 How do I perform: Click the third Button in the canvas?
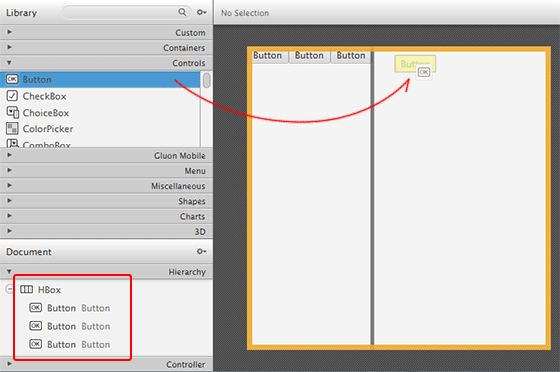pos(351,56)
